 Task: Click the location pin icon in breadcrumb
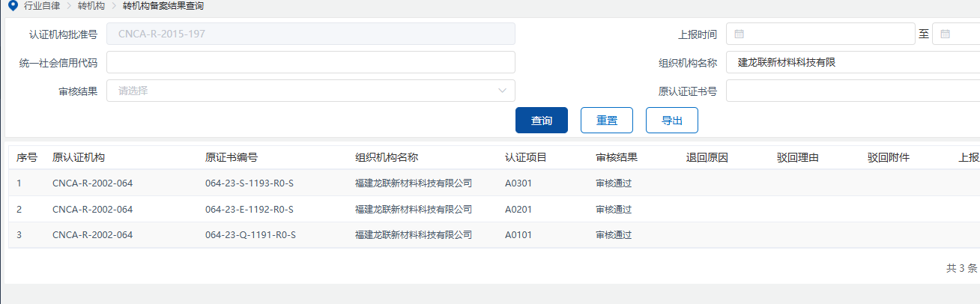(x=11, y=6)
